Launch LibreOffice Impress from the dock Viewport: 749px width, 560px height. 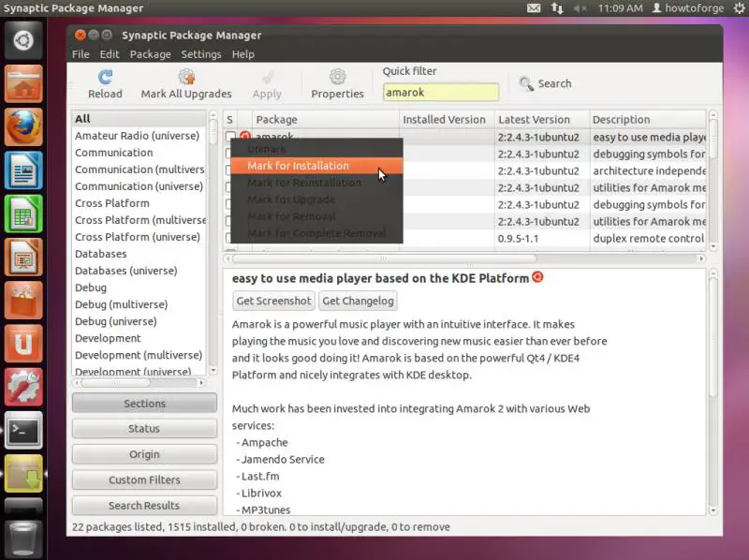pyautogui.click(x=23, y=258)
